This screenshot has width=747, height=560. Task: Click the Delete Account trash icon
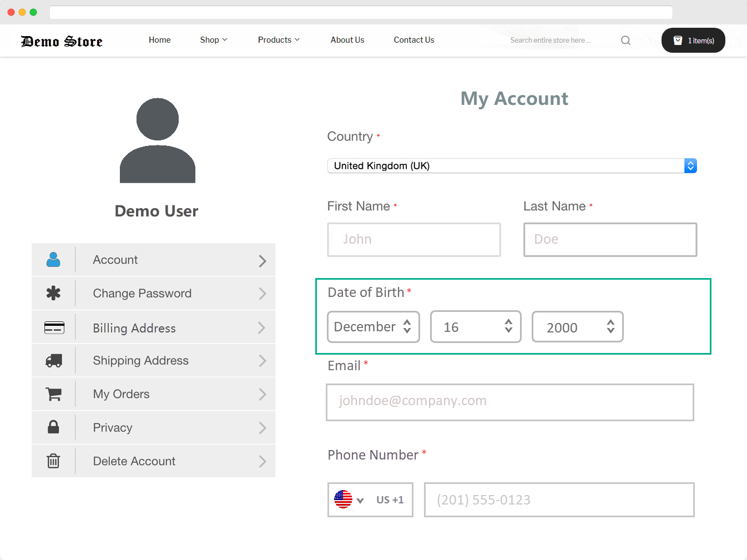tap(53, 461)
